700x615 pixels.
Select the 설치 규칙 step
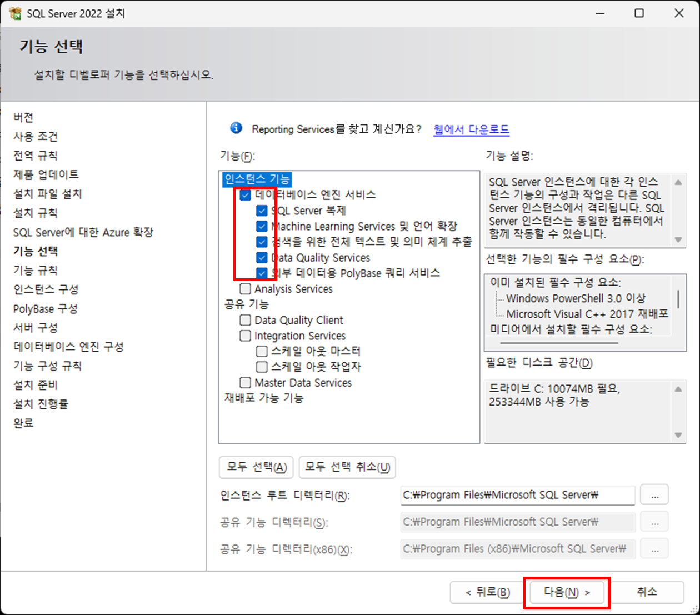[36, 213]
